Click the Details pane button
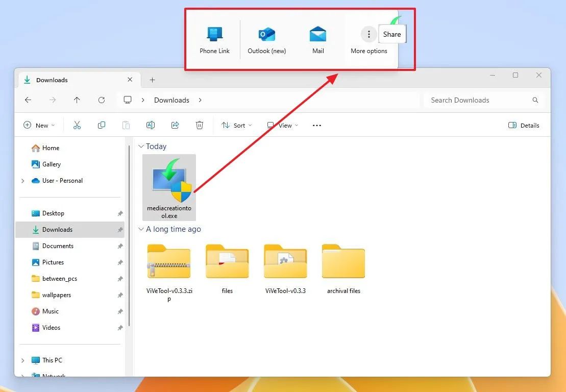Screen dimensions: 566x392 tap(524, 125)
